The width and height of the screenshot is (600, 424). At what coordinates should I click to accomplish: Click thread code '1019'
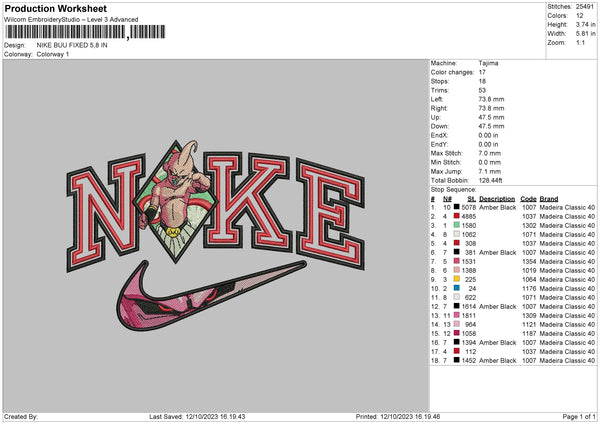coord(529,270)
